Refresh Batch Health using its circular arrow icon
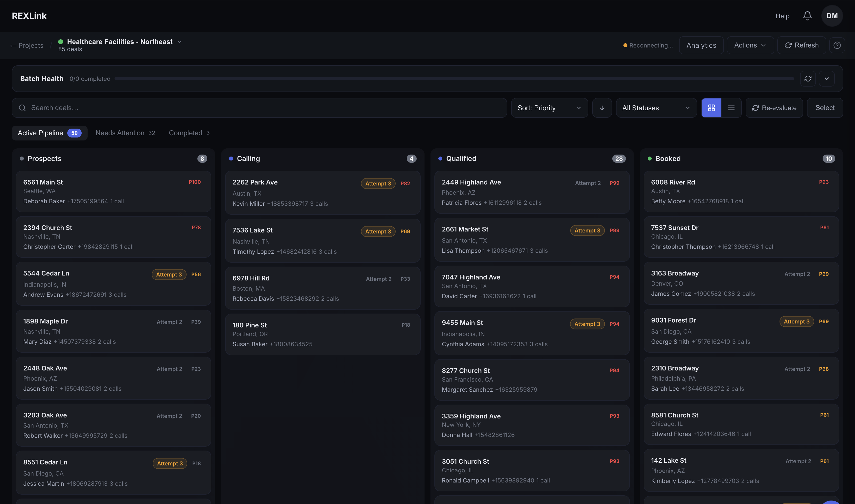 808,78
